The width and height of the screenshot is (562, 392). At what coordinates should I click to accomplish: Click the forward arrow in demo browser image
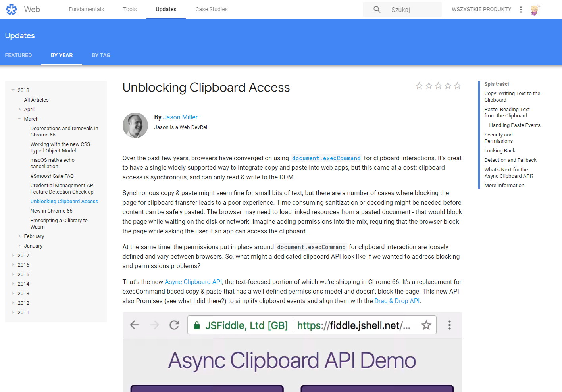(x=154, y=325)
